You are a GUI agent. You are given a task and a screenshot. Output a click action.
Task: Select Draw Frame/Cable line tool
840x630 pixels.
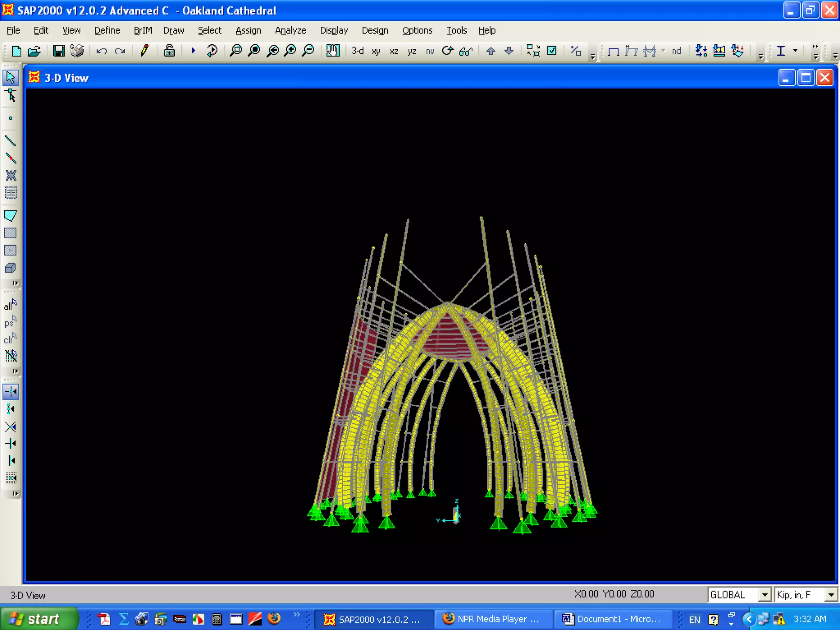[x=11, y=141]
